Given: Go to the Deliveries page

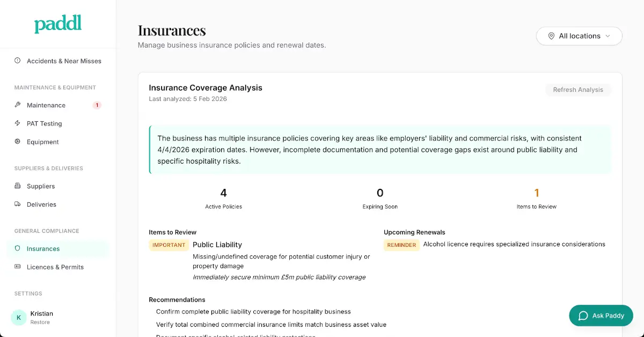Looking at the screenshot, I should (x=58, y=204).
